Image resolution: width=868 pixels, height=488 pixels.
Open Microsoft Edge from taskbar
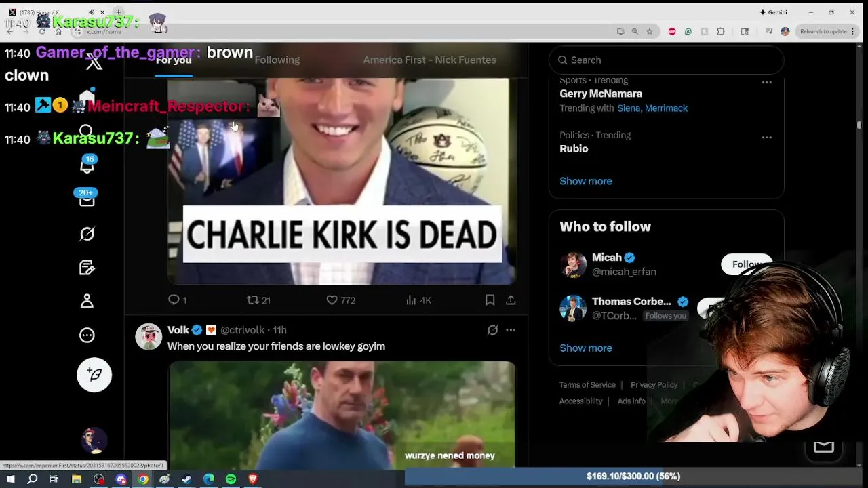click(209, 479)
